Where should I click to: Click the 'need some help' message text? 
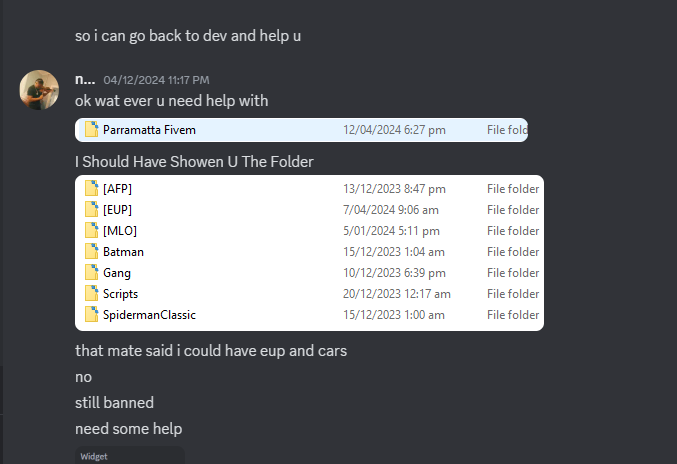(x=128, y=429)
